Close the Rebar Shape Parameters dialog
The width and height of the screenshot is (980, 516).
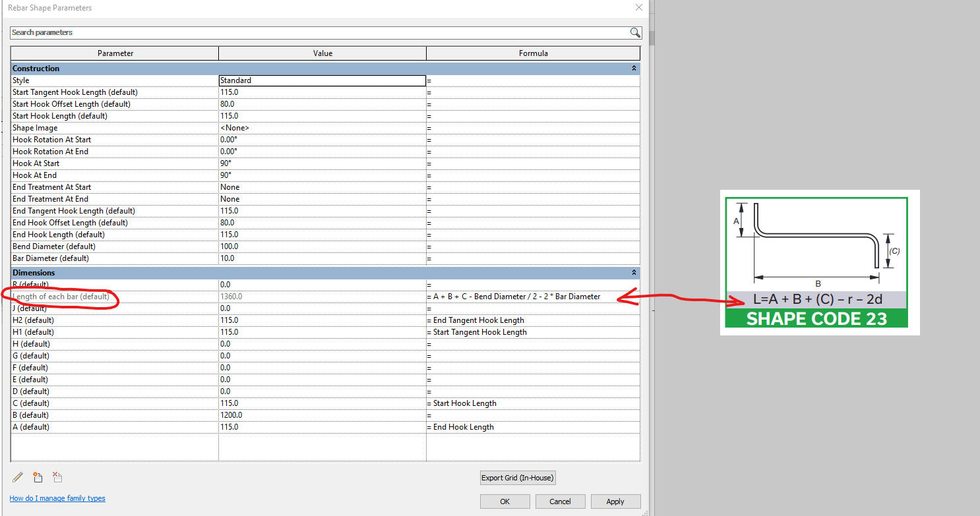click(638, 7)
